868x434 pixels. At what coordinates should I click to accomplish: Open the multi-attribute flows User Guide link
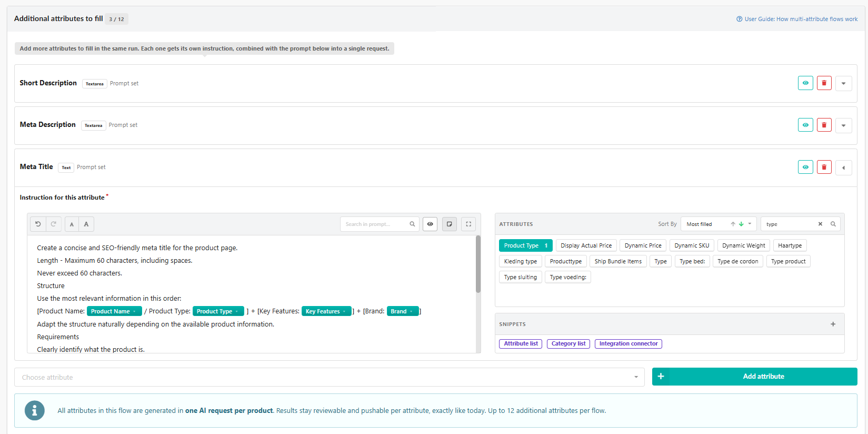pos(797,19)
